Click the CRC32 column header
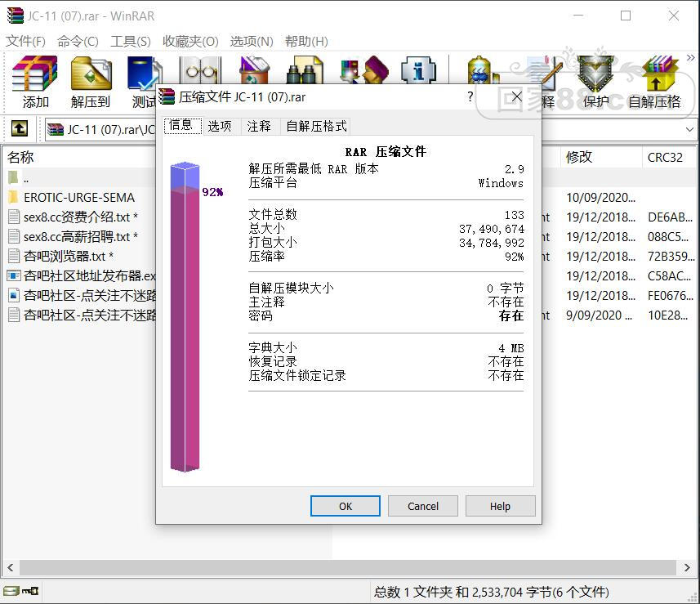This screenshot has height=604, width=700. click(x=665, y=157)
